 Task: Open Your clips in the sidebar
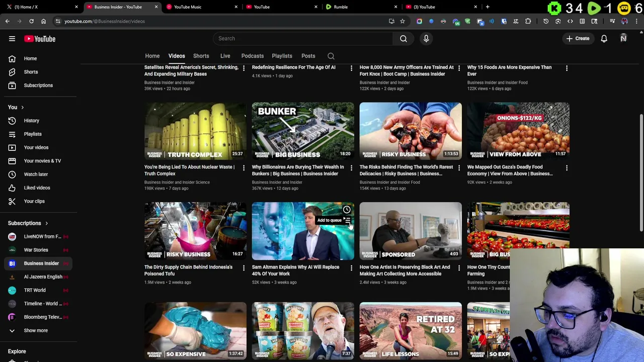[x=38, y=201]
